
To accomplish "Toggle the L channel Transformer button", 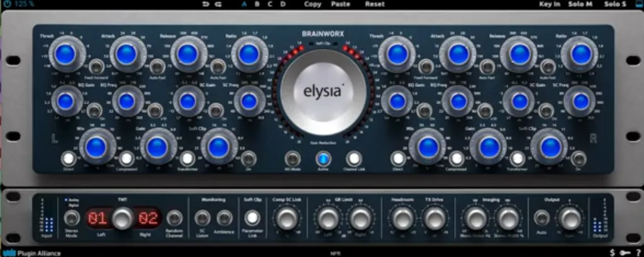I will click(x=187, y=158).
